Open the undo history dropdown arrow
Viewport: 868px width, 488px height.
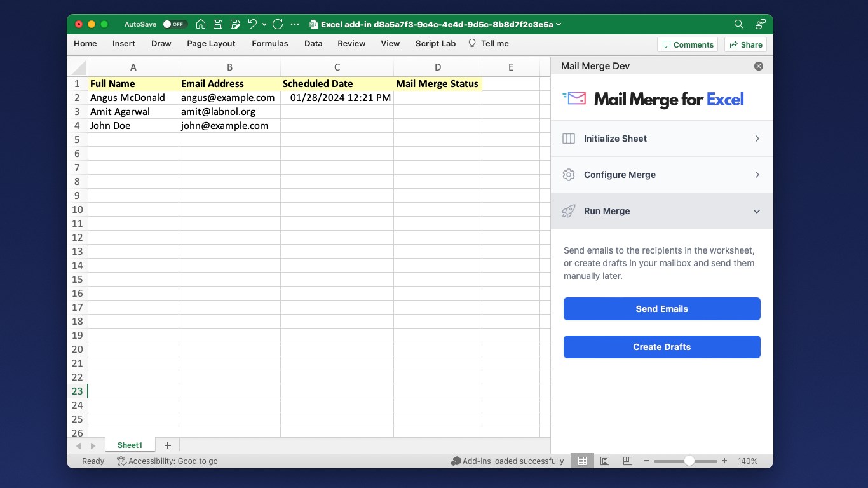click(x=264, y=24)
